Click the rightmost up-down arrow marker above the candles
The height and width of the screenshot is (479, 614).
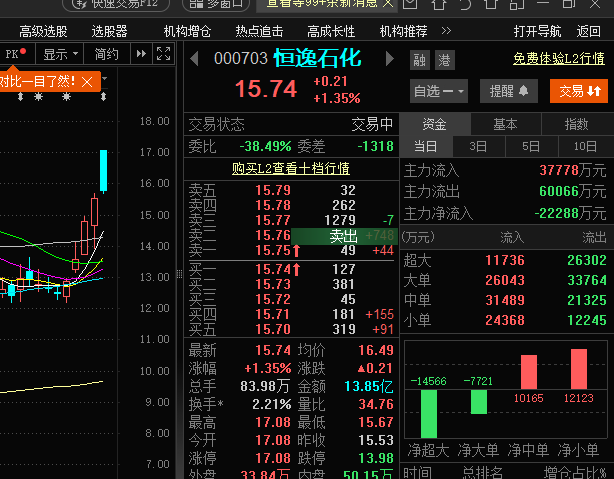coord(103,96)
